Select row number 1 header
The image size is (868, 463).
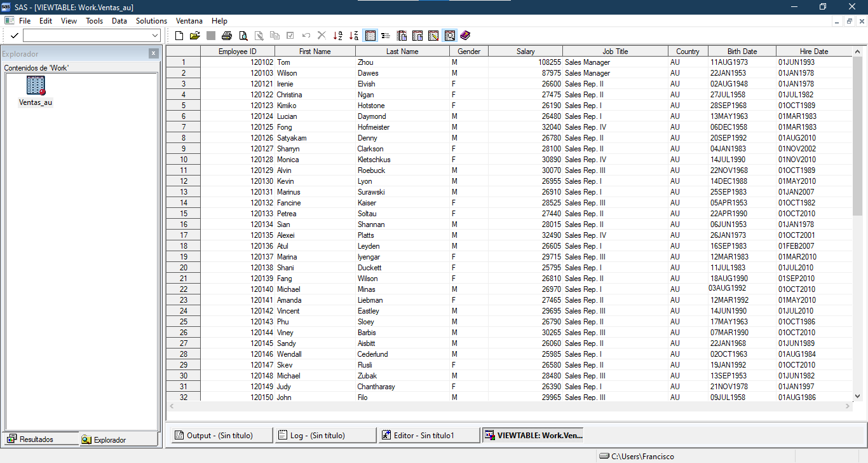[x=184, y=62]
